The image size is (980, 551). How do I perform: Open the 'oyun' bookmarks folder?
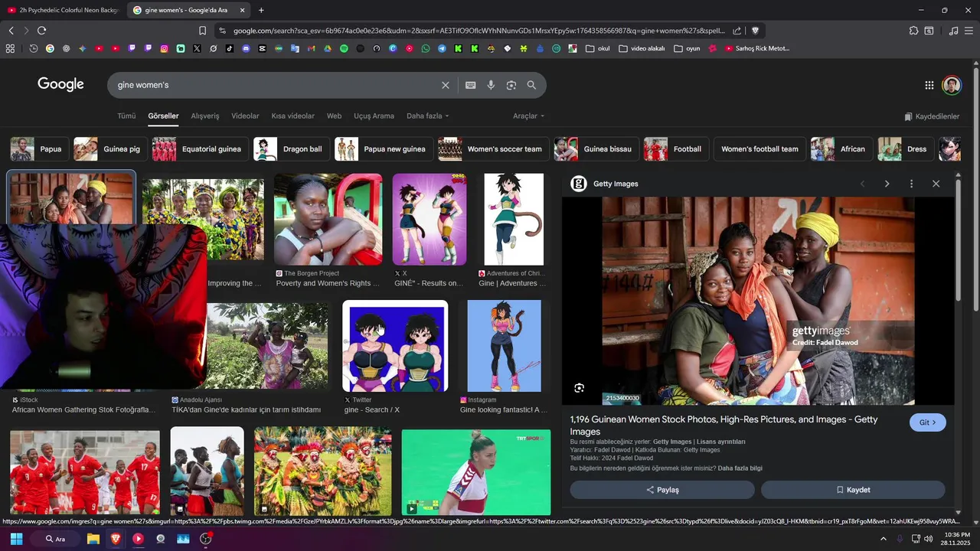coord(687,48)
